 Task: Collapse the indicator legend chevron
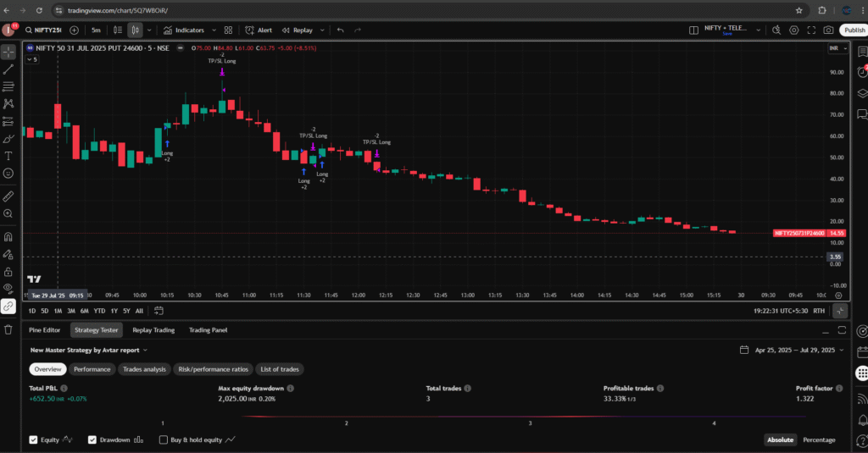pyautogui.click(x=32, y=59)
